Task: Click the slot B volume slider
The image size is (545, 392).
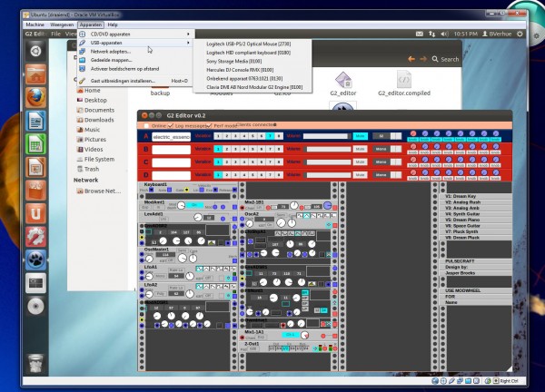Action: 327,149
